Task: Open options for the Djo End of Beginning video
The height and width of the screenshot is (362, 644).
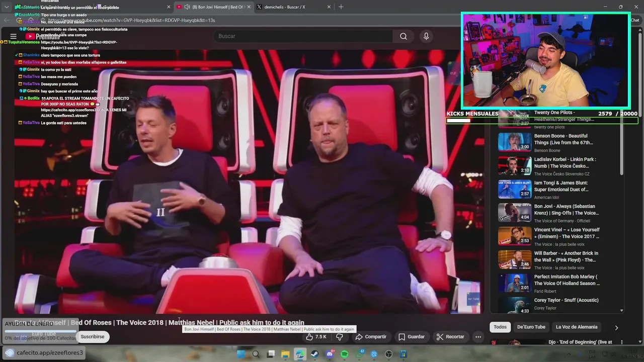Action: pos(621,342)
